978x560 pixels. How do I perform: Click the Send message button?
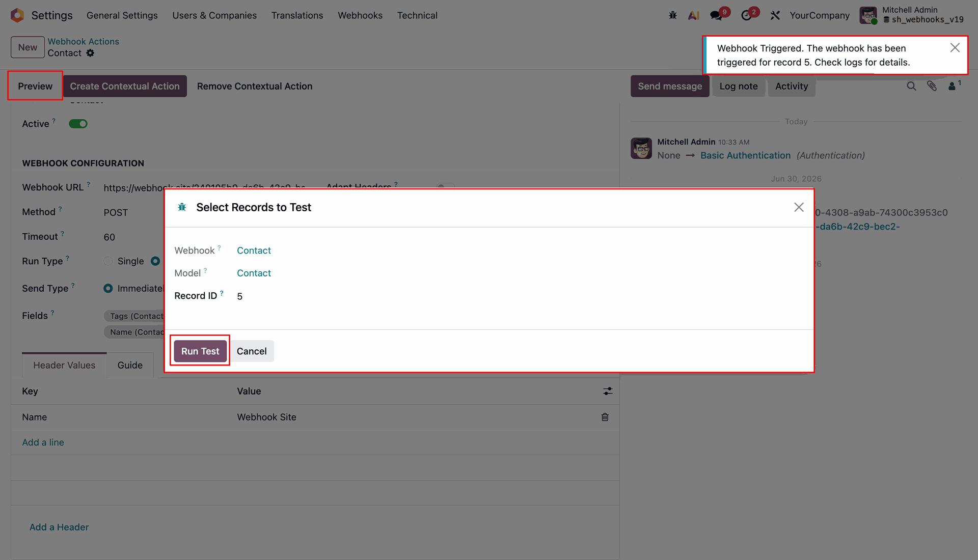[x=670, y=86]
